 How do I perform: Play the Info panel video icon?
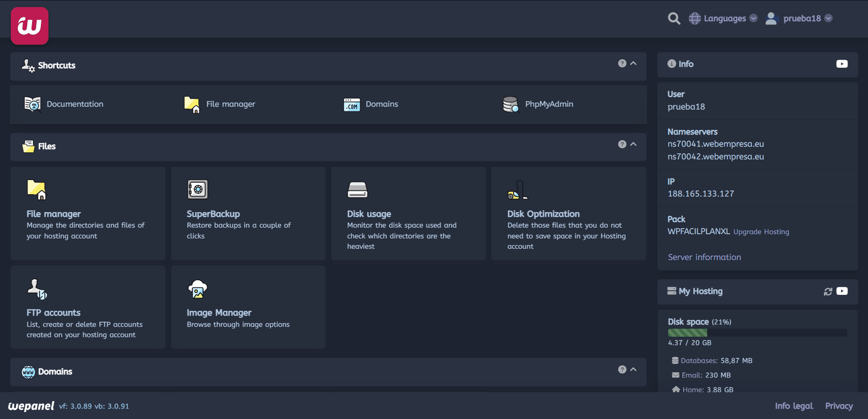coord(842,64)
